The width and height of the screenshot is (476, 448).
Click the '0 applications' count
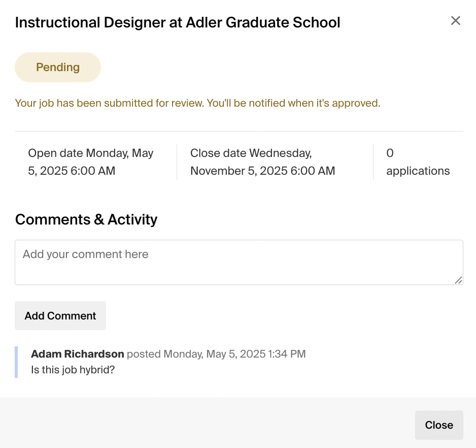tap(418, 162)
